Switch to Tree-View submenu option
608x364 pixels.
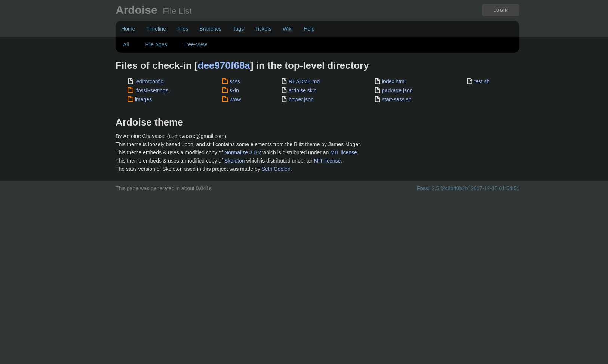click(195, 44)
